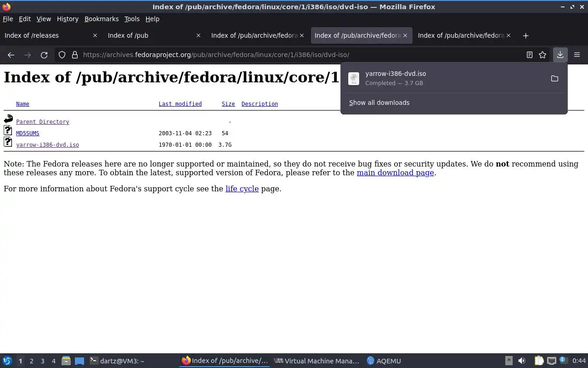Open the Firefox hamburger application menu
Viewport: 588px width, 368px height.
(x=577, y=55)
